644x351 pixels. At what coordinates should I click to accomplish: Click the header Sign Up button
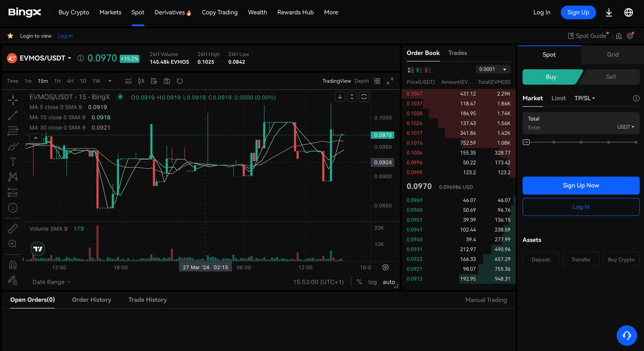[578, 12]
